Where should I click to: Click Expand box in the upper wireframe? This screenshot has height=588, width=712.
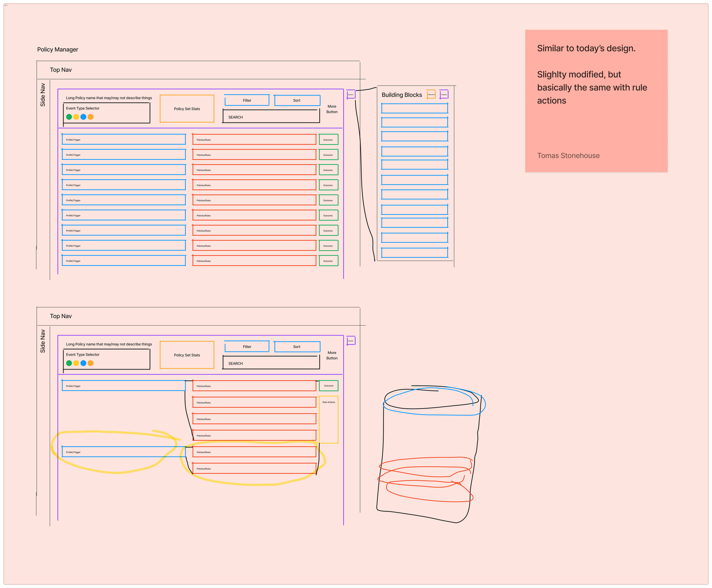[x=351, y=94]
